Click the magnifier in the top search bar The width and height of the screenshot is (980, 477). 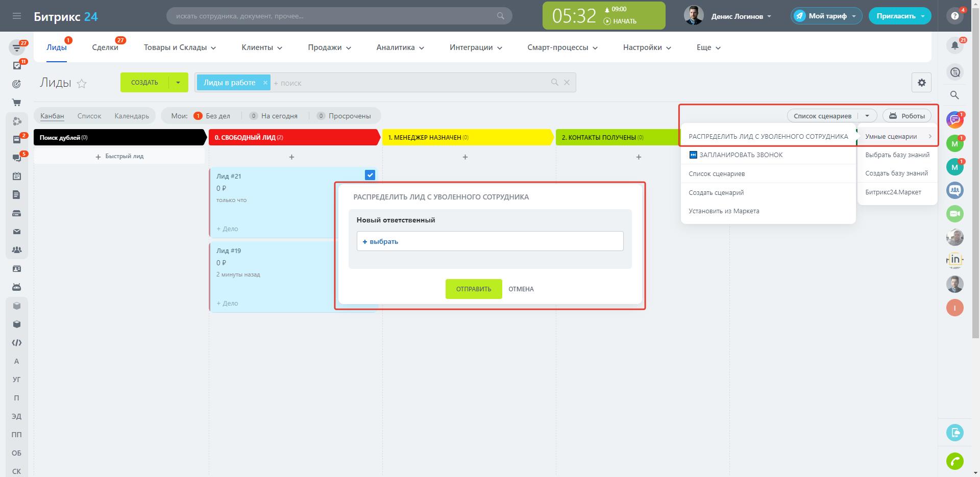tap(501, 16)
